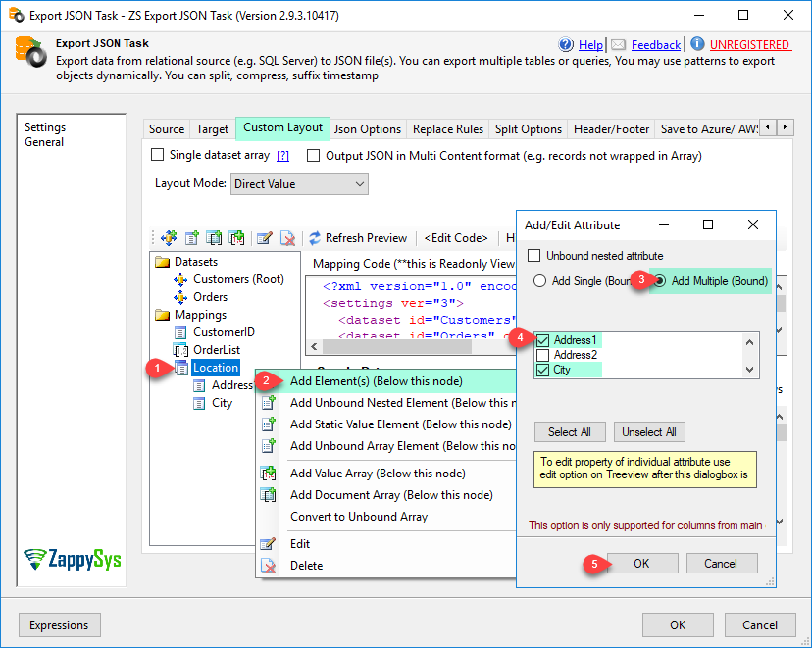Toggle Output JSON in Multi Content format checkbox

tap(313, 155)
